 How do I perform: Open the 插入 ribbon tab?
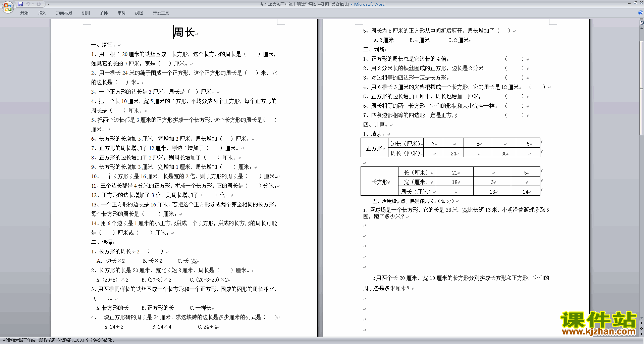[42, 13]
